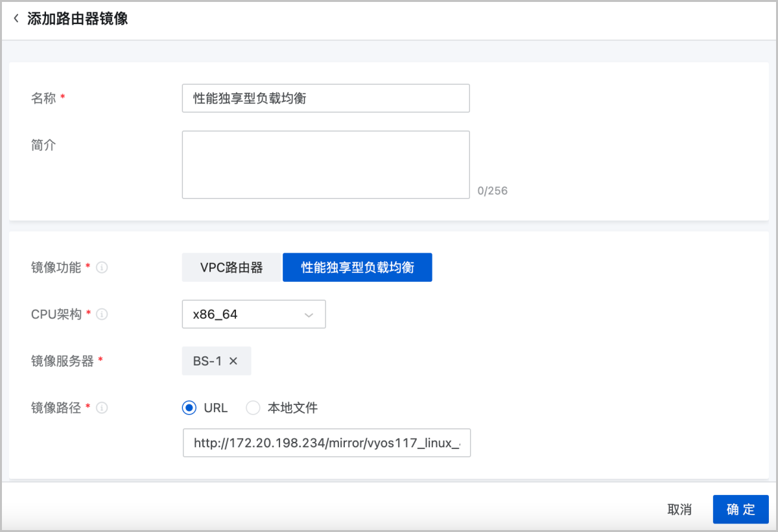Screen dimensions: 778x532
Task: Click the 添加路由器镜像 page title
Action: click(x=77, y=19)
